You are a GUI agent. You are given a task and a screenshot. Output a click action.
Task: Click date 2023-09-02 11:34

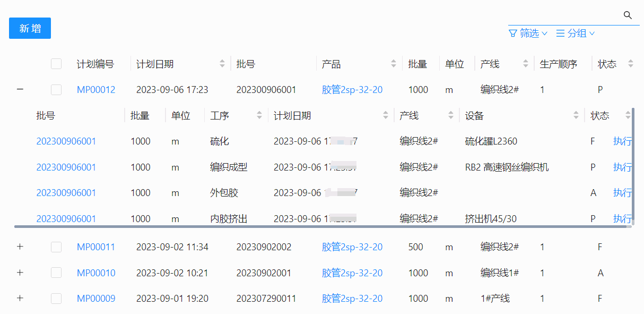(x=172, y=247)
